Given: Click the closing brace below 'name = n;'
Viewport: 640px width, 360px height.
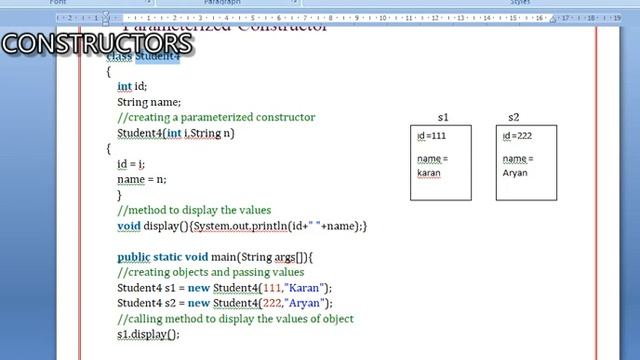Looking at the screenshot, I should [x=119, y=195].
